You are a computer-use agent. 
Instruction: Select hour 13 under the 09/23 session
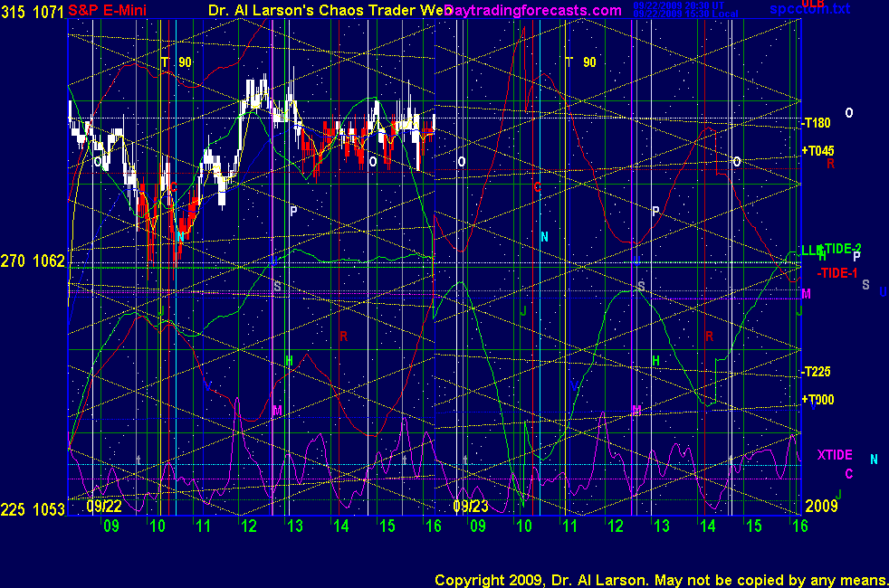coord(662,526)
